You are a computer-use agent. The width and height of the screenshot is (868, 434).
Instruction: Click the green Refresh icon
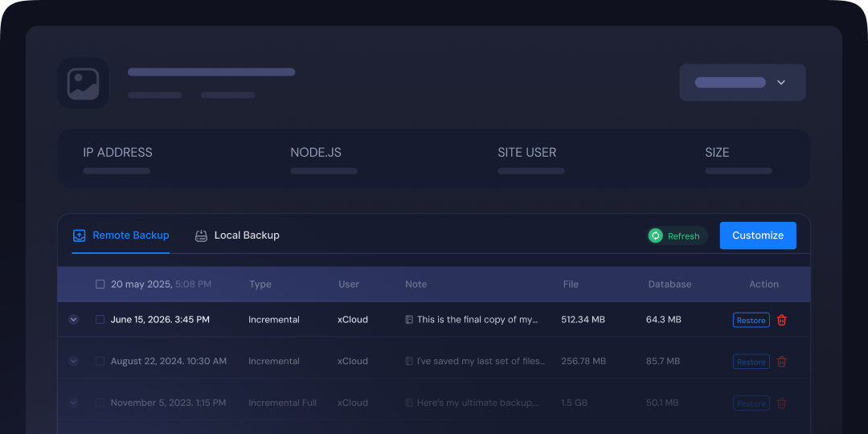click(656, 235)
